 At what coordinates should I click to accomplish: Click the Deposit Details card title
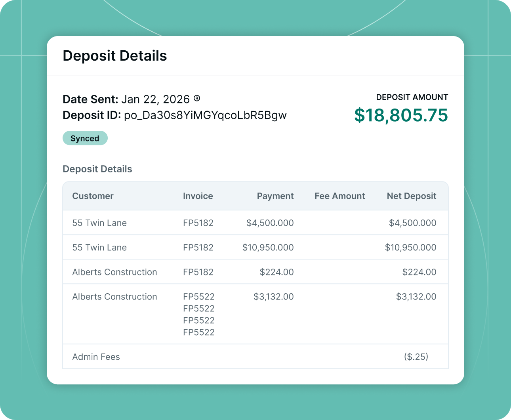115,56
